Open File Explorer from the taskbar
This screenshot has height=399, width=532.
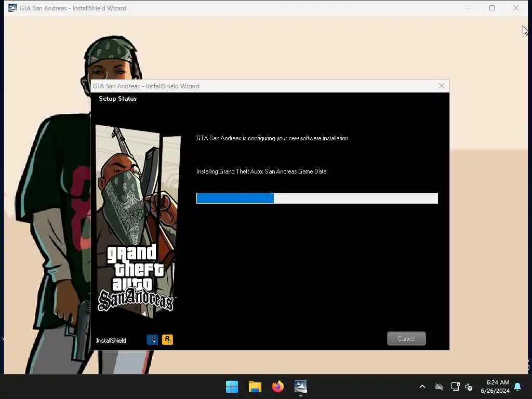click(255, 387)
